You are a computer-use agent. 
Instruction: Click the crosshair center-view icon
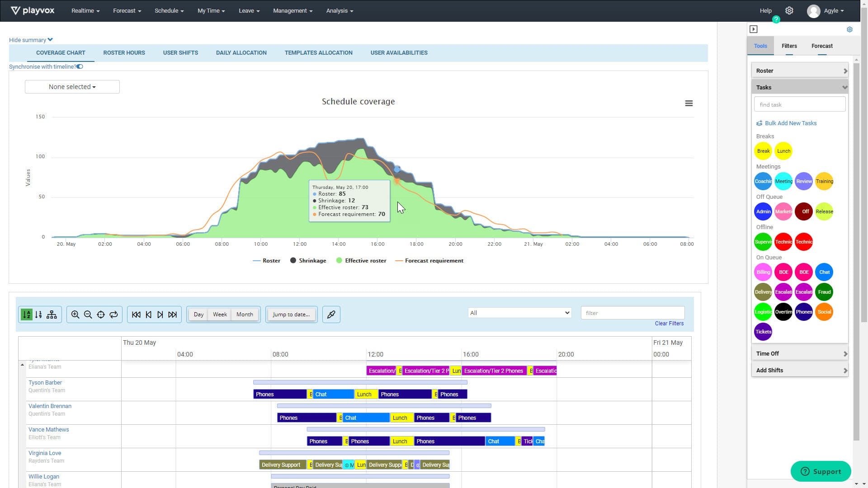pyautogui.click(x=101, y=314)
